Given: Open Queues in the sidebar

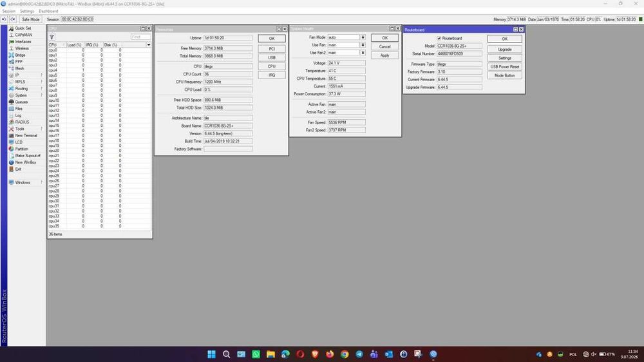Looking at the screenshot, I should 21,102.
